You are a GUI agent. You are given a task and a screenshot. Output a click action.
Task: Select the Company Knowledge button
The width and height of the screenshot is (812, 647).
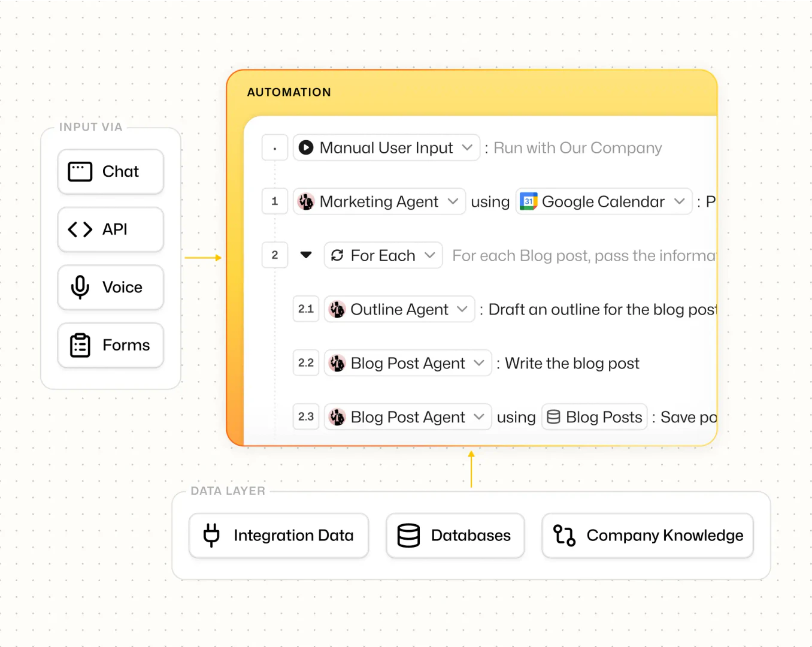pos(647,535)
